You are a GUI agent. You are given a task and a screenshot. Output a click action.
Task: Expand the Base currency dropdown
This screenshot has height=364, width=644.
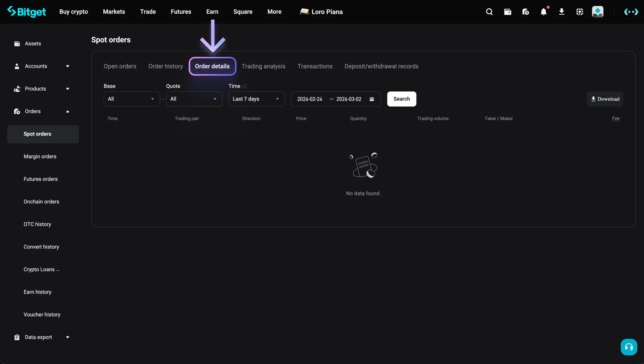[132, 99]
